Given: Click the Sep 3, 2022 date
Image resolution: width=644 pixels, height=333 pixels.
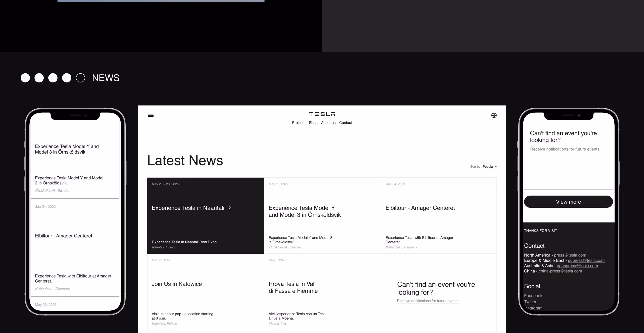Looking at the screenshot, I should click(278, 260).
